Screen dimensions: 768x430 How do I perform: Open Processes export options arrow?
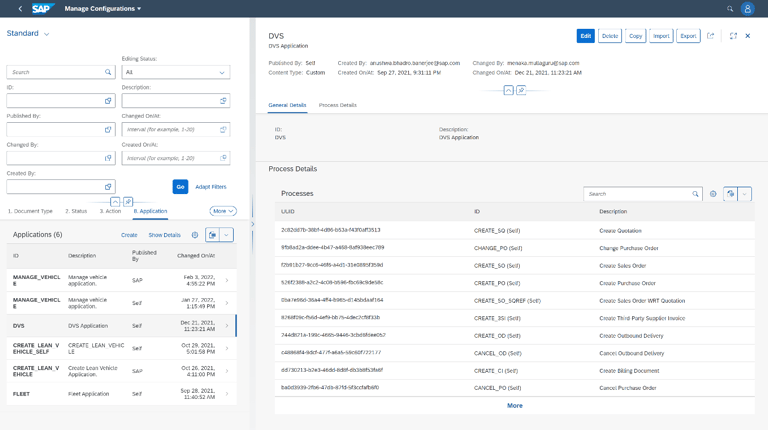[x=744, y=194]
